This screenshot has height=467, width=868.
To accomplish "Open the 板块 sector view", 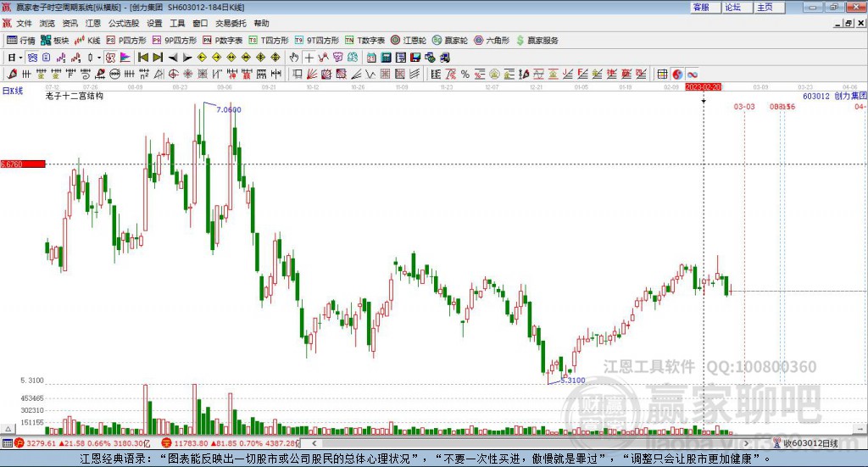I will coord(54,41).
